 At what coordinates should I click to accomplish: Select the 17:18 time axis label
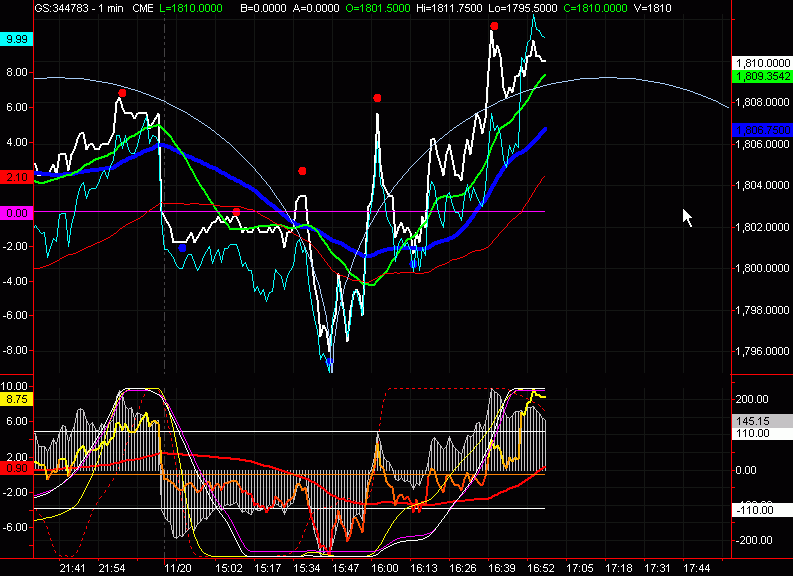(619, 568)
